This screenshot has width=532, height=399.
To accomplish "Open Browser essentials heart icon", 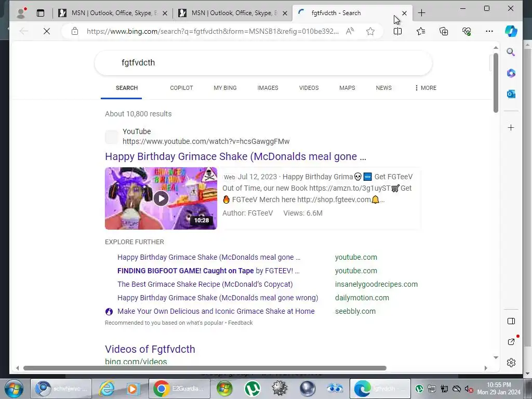I will point(467,31).
